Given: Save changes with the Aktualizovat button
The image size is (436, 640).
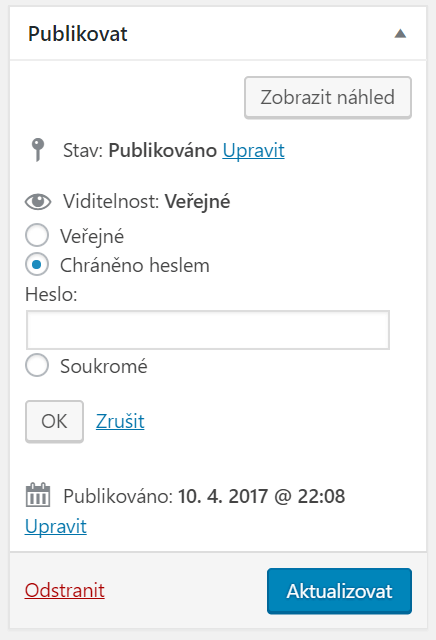Looking at the screenshot, I should coord(339,591).
